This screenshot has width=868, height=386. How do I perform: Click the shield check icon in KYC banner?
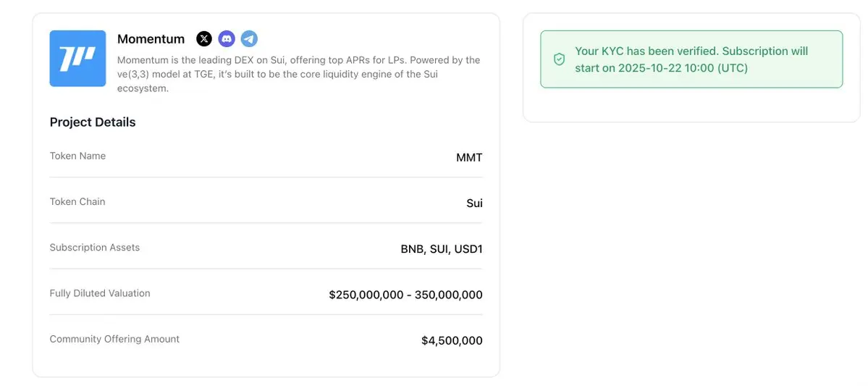tap(559, 59)
